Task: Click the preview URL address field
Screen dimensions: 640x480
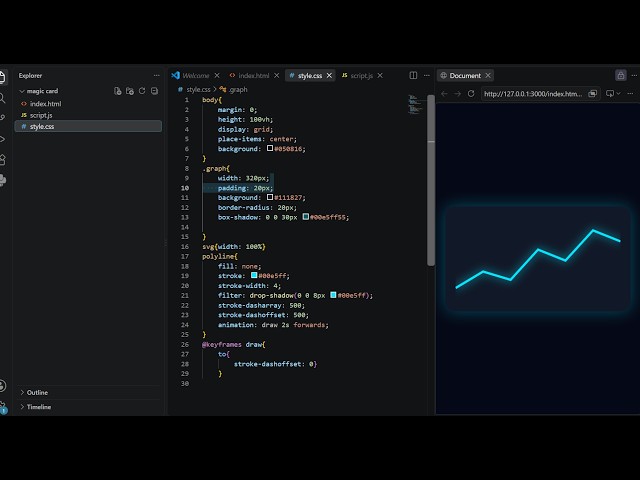Action: click(x=533, y=94)
